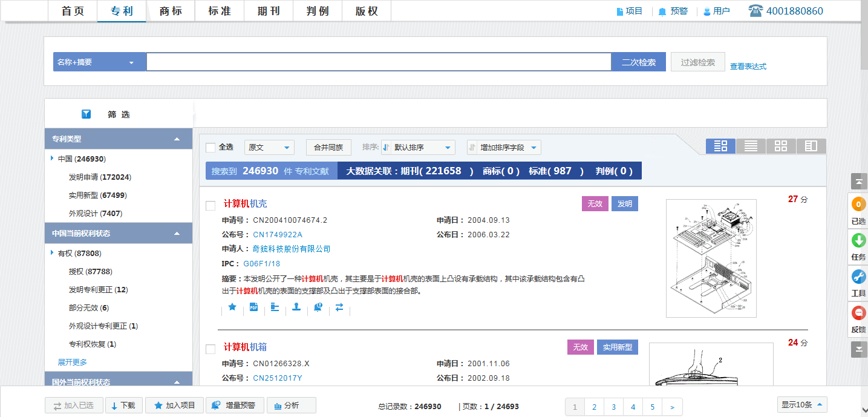Switch to plain list view icon

click(x=751, y=146)
